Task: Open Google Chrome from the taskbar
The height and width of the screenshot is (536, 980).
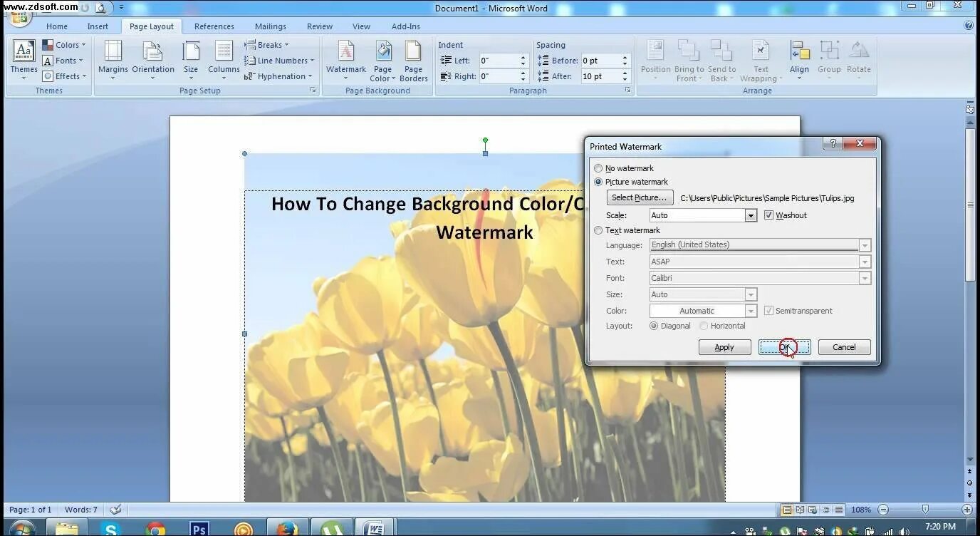Action: (155, 528)
